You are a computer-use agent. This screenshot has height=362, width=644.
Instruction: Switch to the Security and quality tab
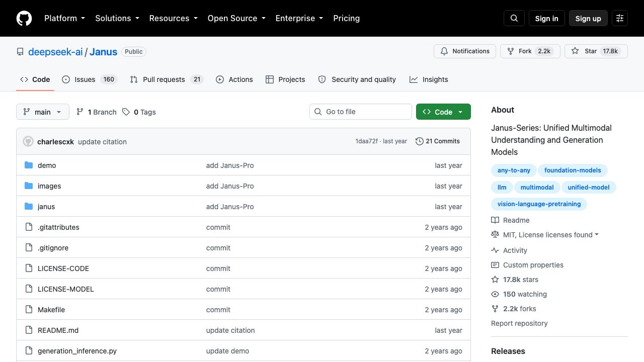(x=357, y=79)
